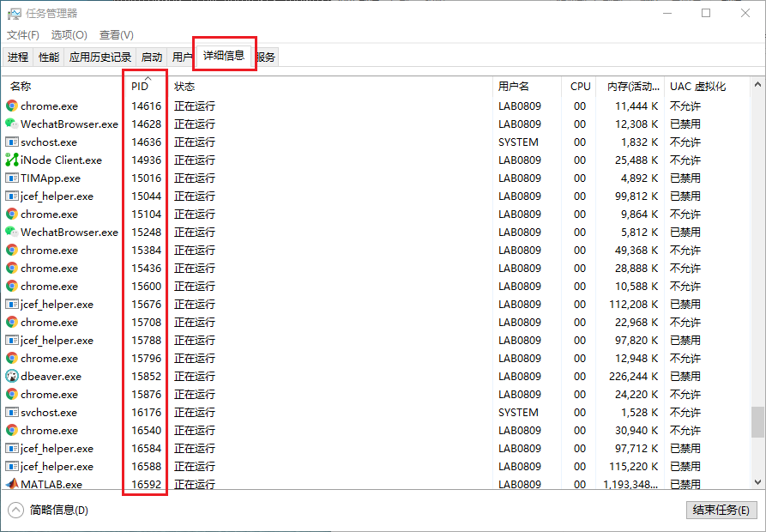Viewport: 766px width, 532px height.
Task: Open the 文件(F) menu
Action: point(23,35)
